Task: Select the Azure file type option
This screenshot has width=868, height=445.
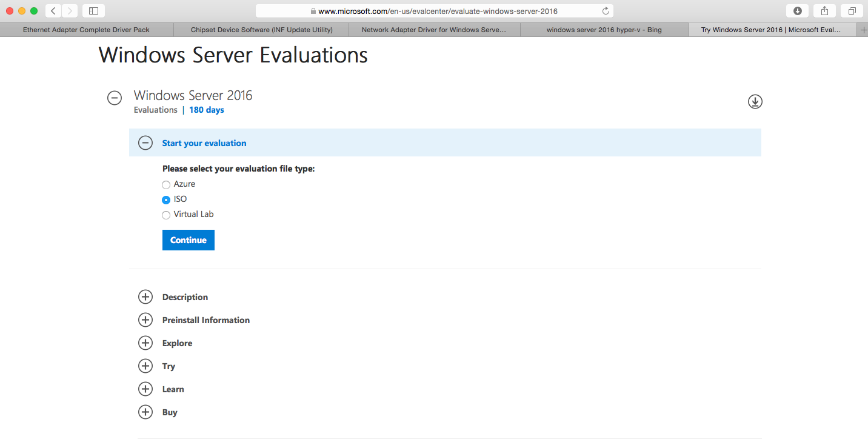Action: coord(166,184)
